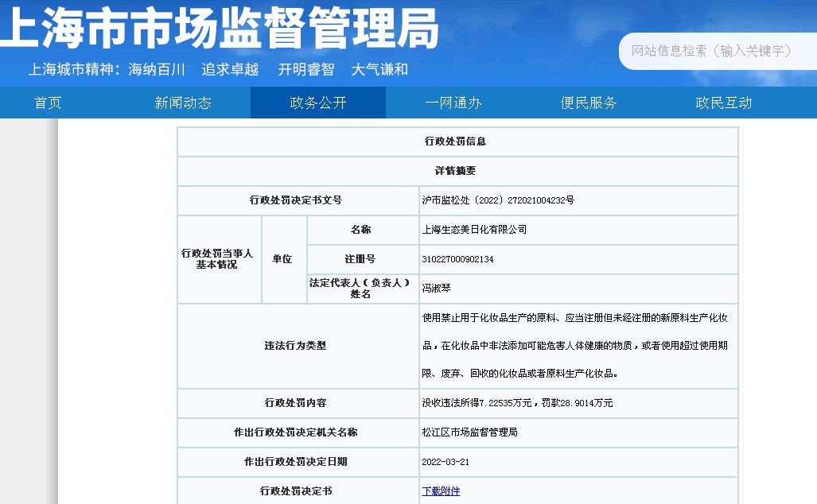The image size is (817, 504).
Task: Click the 法定代表人（负责人）姓名 label
Action: point(360,289)
